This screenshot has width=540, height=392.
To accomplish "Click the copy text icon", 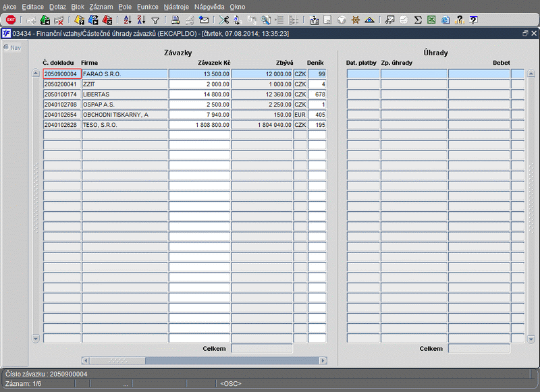I will (x=238, y=20).
